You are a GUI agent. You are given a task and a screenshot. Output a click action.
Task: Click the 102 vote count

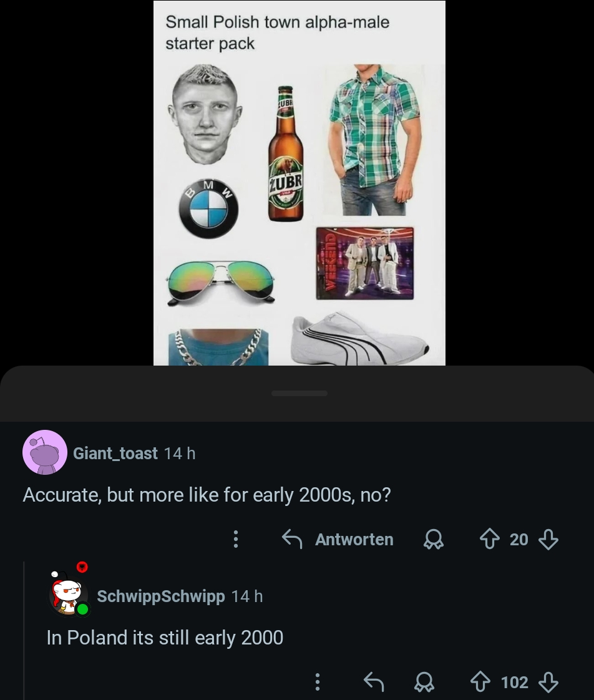pos(514,683)
